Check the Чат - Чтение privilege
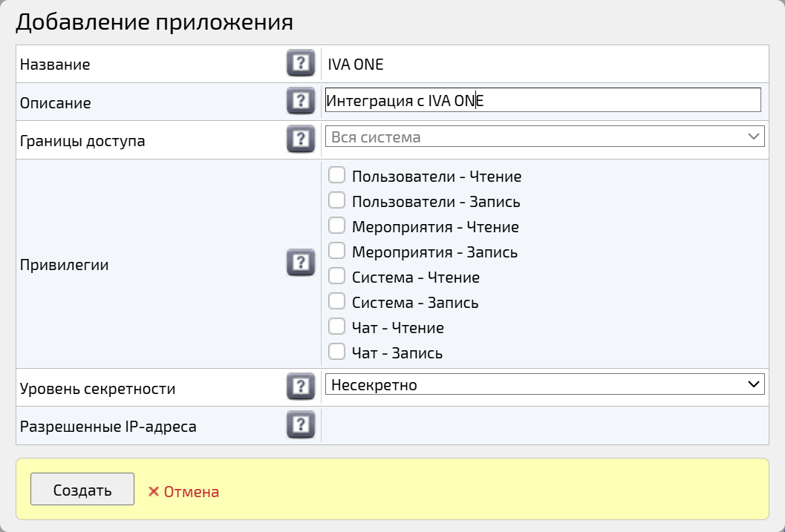The image size is (785, 532). pos(336,326)
